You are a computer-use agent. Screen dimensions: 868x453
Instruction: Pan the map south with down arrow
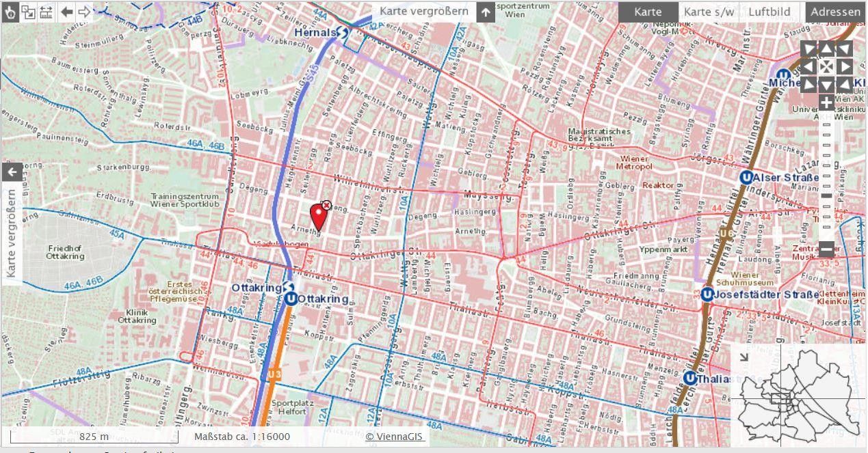[827, 84]
